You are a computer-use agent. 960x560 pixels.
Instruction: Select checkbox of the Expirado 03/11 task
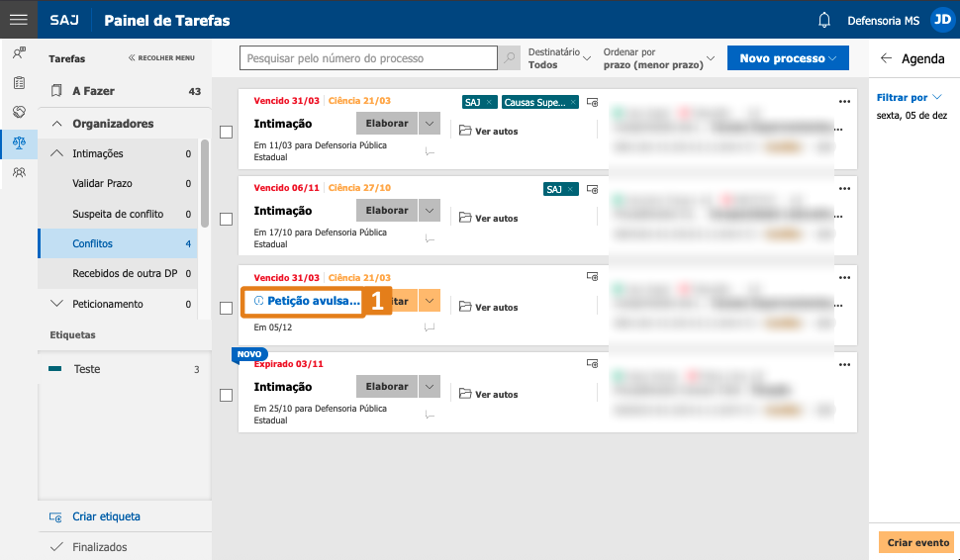pyautogui.click(x=226, y=395)
